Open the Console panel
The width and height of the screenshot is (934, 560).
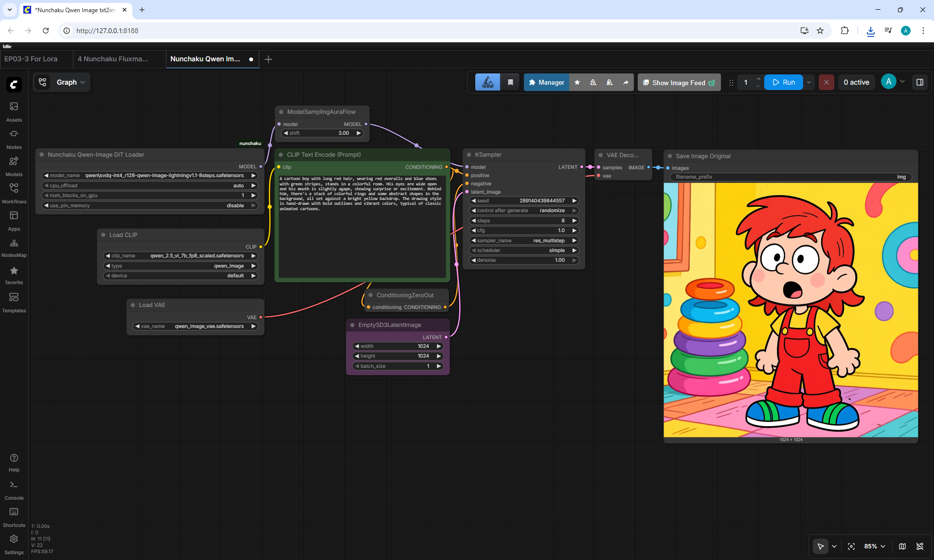[x=14, y=489]
